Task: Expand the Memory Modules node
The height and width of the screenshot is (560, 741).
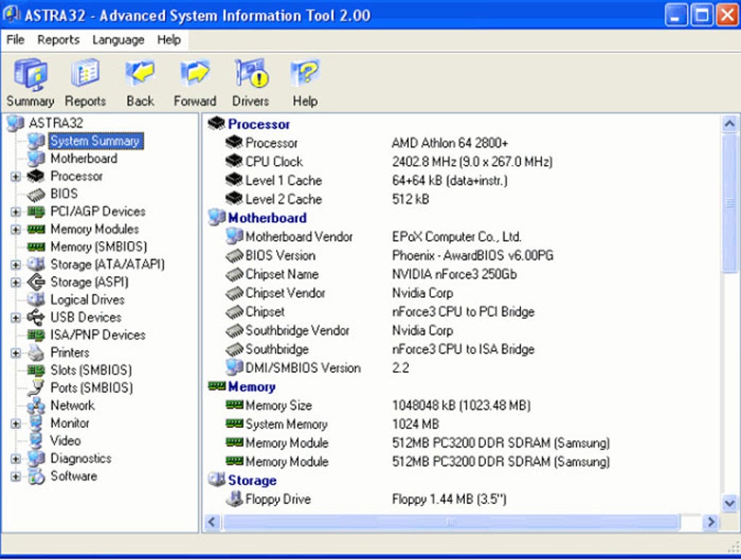Action: click(15, 230)
